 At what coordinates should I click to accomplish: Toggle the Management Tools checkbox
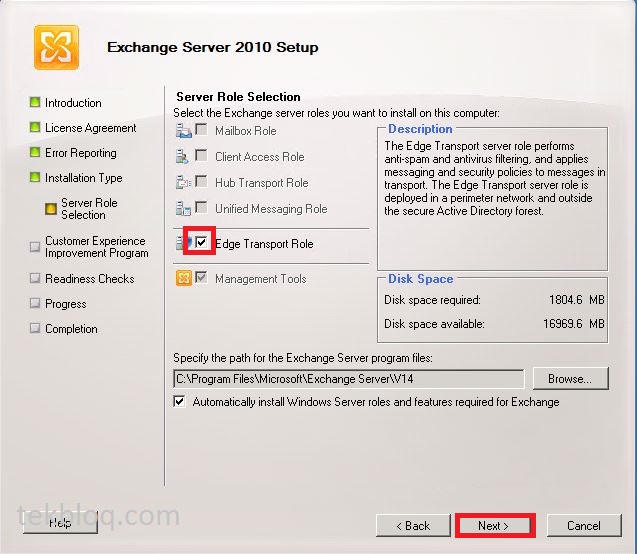(x=201, y=277)
